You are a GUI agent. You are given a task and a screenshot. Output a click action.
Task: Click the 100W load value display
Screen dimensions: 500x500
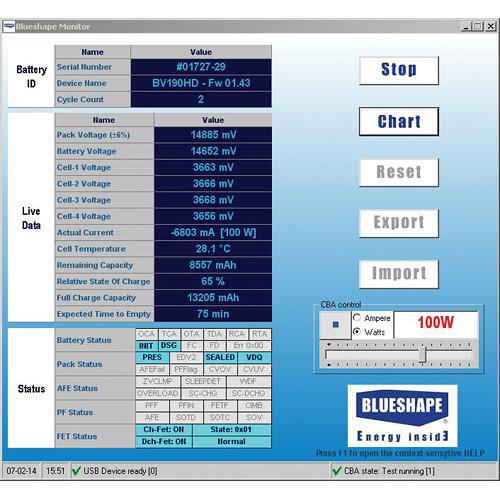(436, 323)
